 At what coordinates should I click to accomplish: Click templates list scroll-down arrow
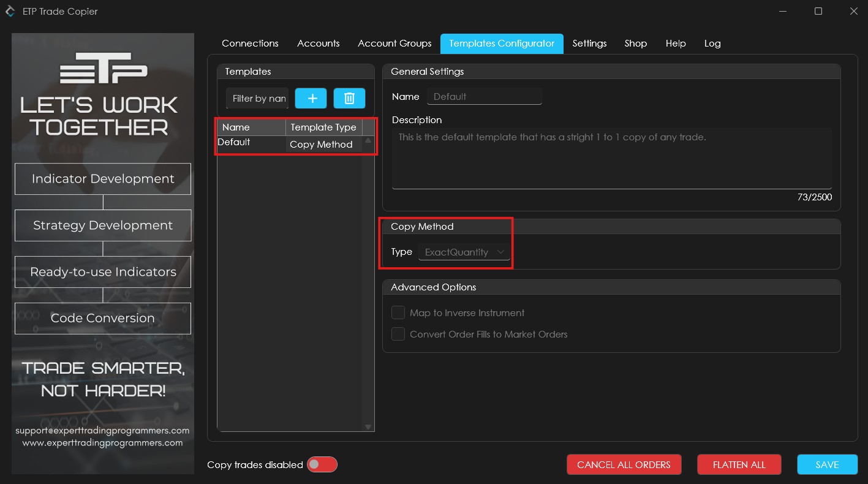pyautogui.click(x=368, y=427)
